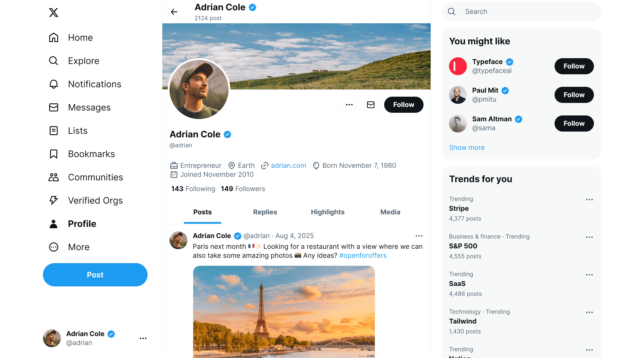This screenshot has height=358, width=644.
Task: Click the Search field
Action: tap(520, 11)
